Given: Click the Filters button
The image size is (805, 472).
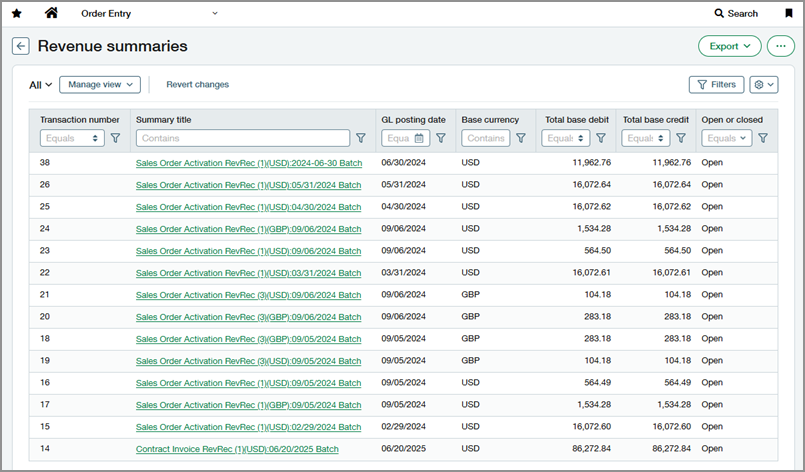Looking at the screenshot, I should pos(716,85).
